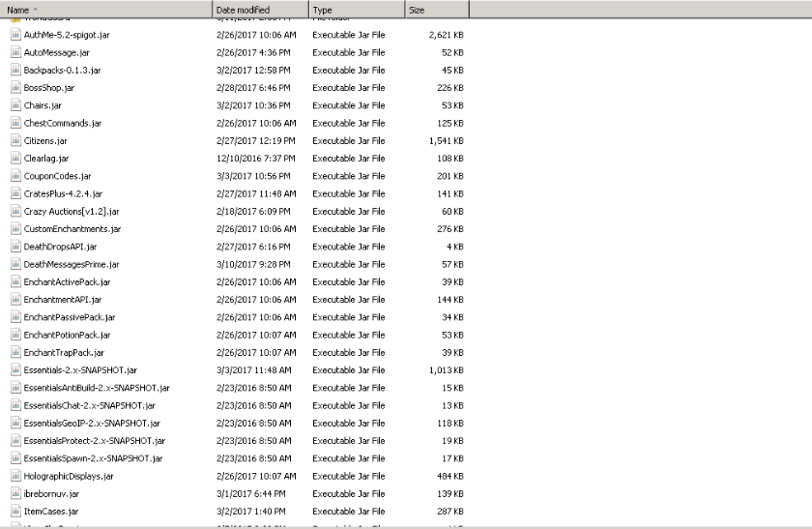The width and height of the screenshot is (812, 529).
Task: Click the Essentials-2.x-SNAPSHOT.jar file icon
Action: pyautogui.click(x=16, y=370)
